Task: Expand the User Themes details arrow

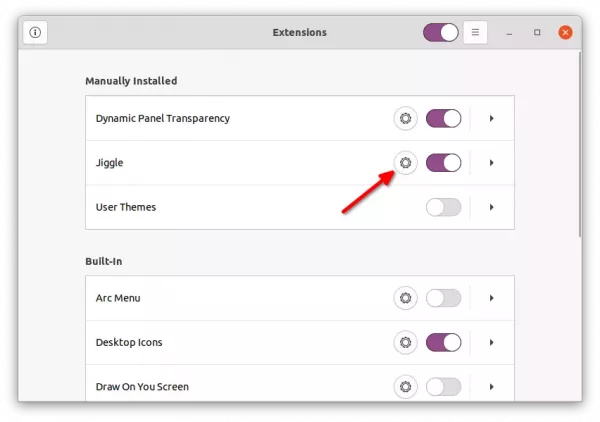Action: [x=492, y=207]
